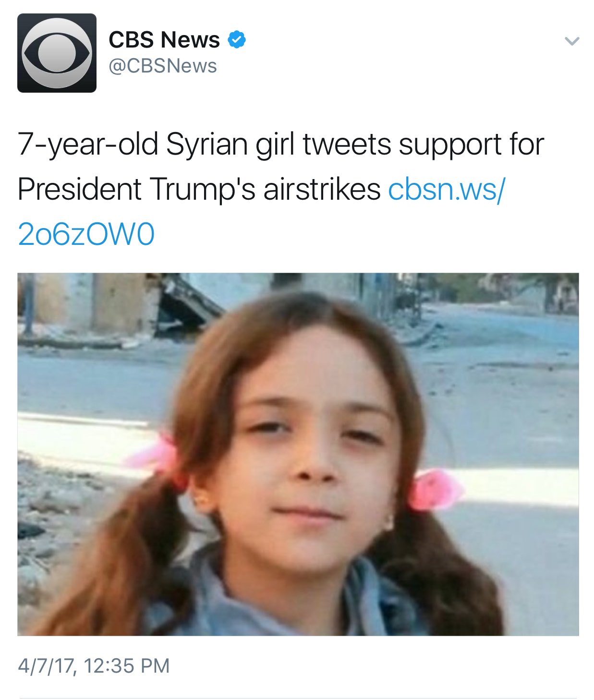Screen dimensions: 594x700
Task: Open the CBS eye logo profile avatar
Action: pos(57,53)
